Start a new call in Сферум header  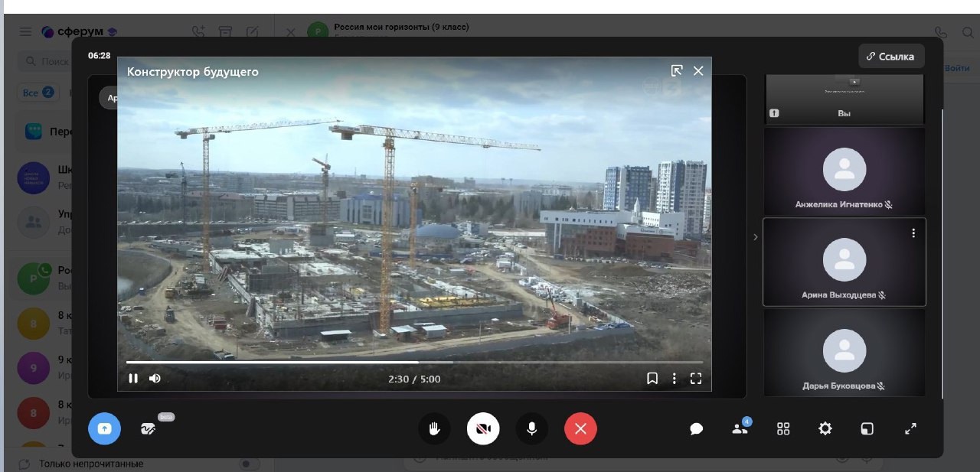(x=198, y=31)
